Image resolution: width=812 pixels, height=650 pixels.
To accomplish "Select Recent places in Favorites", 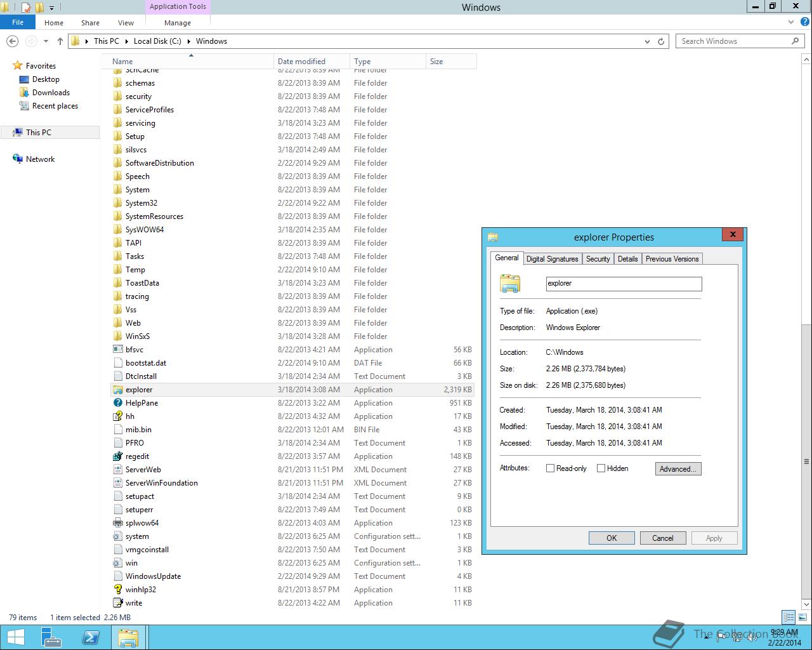I will click(x=55, y=106).
